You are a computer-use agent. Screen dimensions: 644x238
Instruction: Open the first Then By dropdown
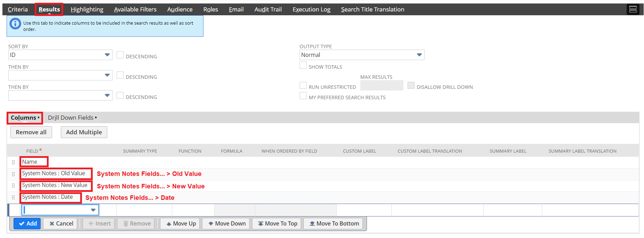pos(60,75)
